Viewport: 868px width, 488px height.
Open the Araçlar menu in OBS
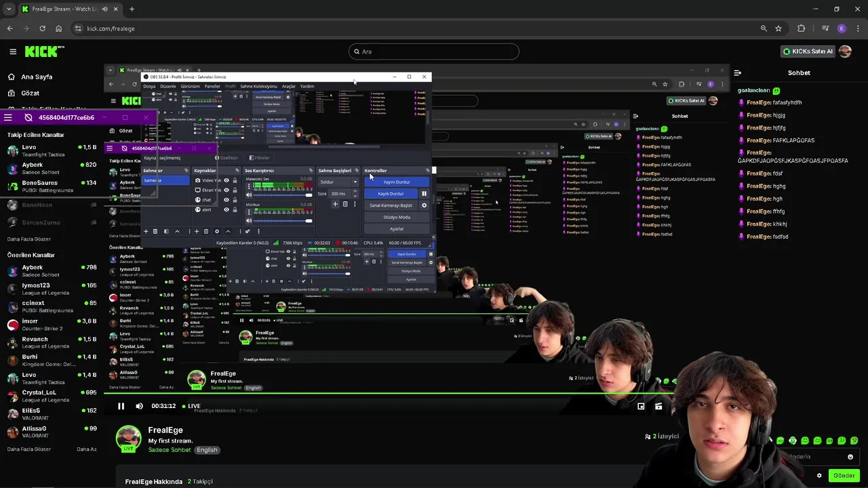click(x=289, y=86)
